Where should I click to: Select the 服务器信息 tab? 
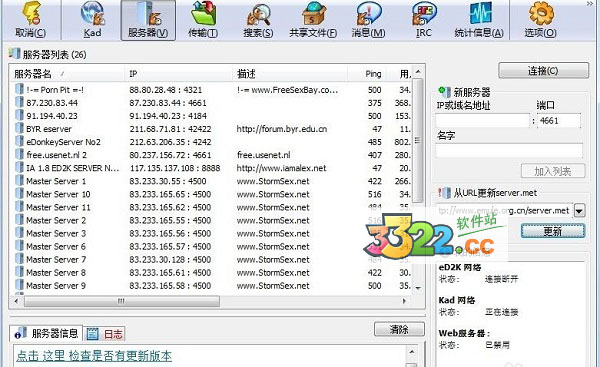46,333
